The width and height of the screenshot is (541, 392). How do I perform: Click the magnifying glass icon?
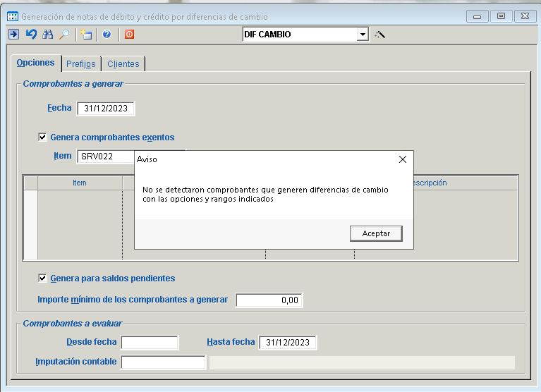(64, 34)
